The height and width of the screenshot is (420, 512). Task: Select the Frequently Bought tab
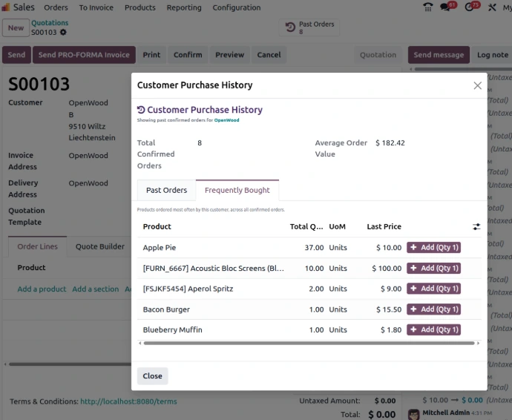(x=237, y=191)
